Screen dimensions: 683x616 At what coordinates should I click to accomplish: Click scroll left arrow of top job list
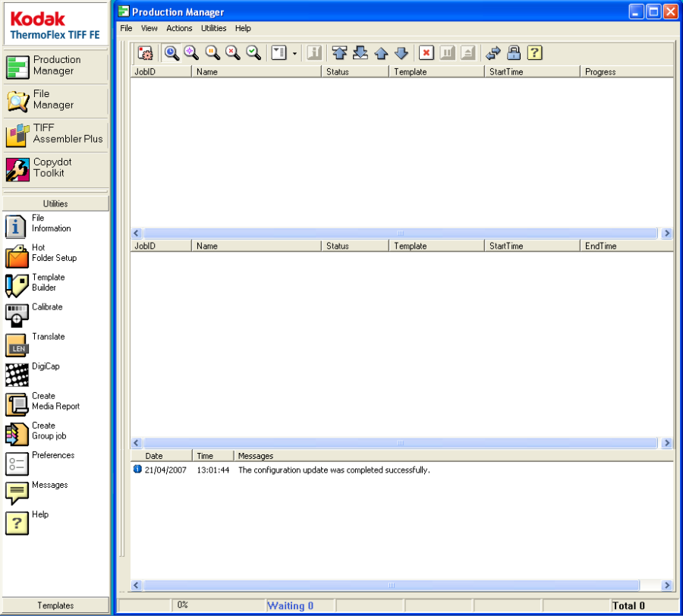pos(137,234)
